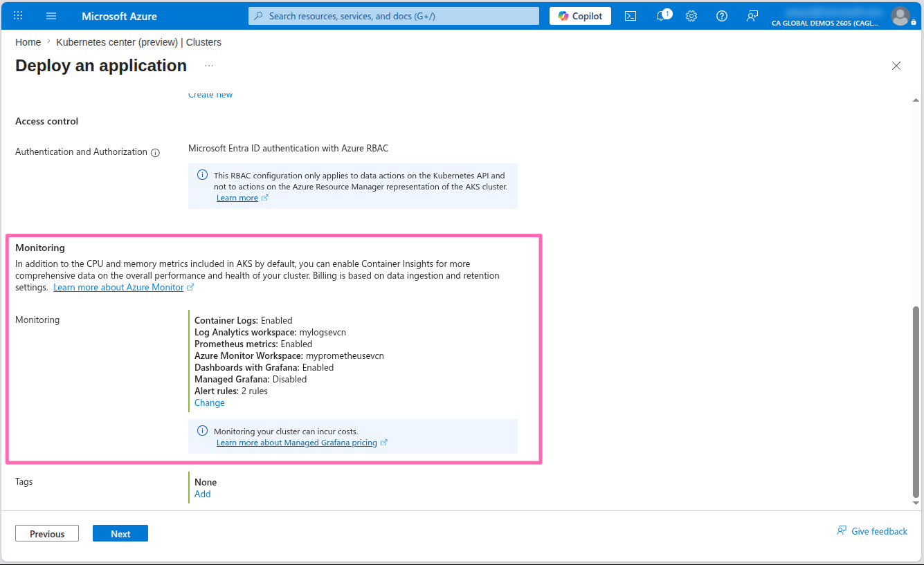The height and width of the screenshot is (565, 924).
Task: Click the Dashboards with Grafana: Enabled text
Action: tap(264, 367)
